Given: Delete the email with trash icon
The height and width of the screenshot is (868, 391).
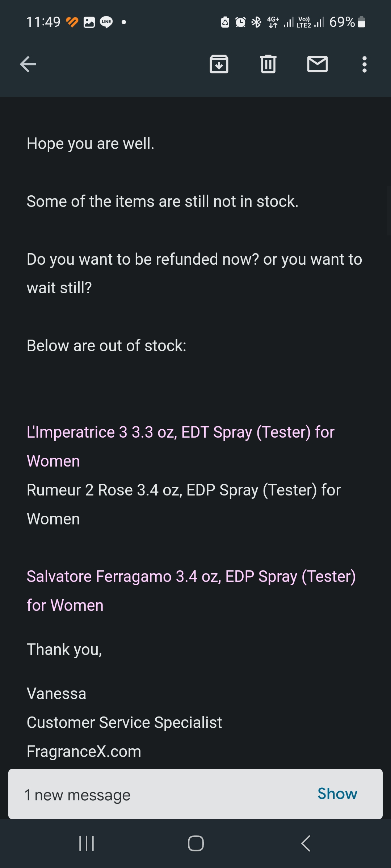Looking at the screenshot, I should 268,64.
